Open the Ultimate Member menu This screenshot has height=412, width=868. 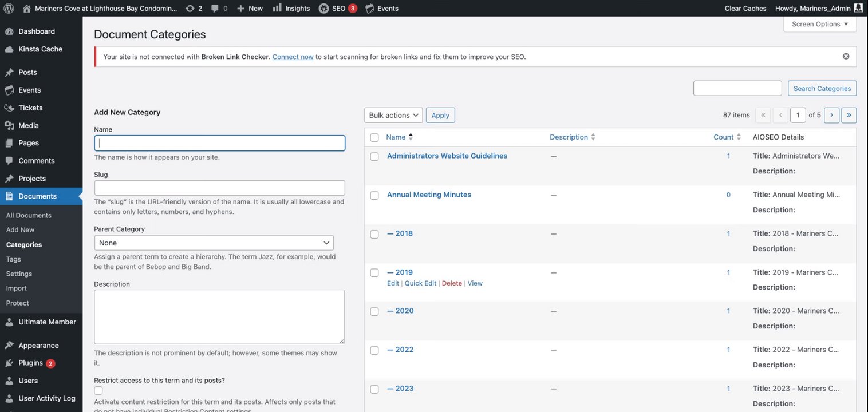[x=47, y=322]
